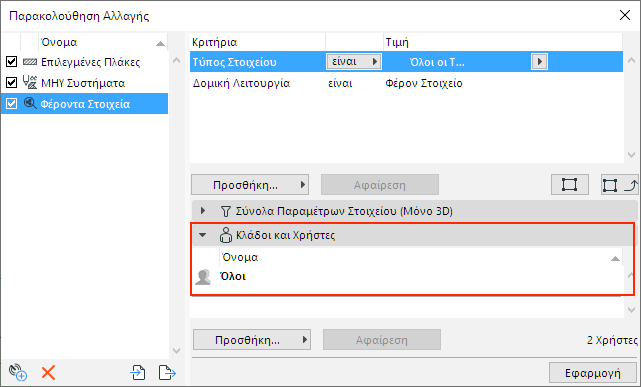Image resolution: width=641 pixels, height=387 pixels.
Task: Click the selection rectangle icon button
Action: point(569,185)
